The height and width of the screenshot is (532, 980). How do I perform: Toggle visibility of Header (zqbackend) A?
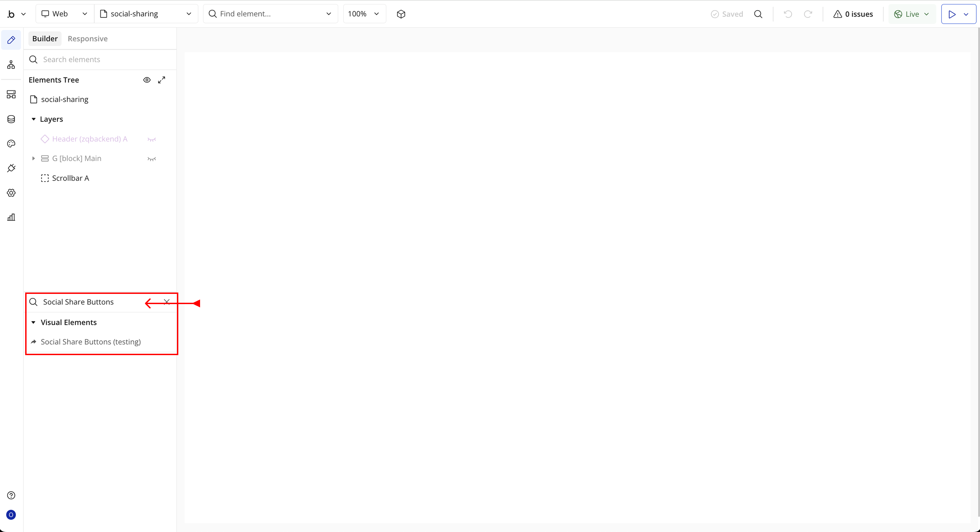(152, 139)
